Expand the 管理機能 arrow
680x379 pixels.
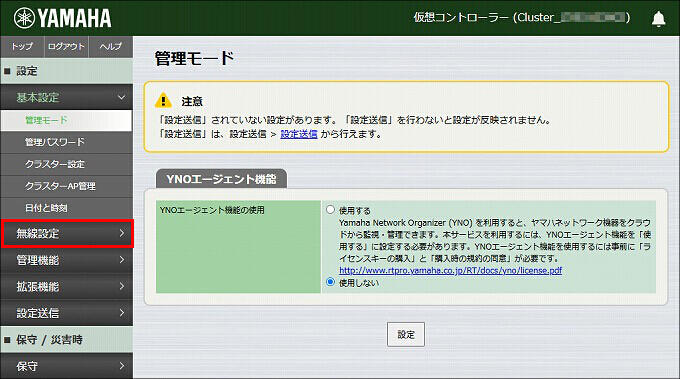(122, 260)
